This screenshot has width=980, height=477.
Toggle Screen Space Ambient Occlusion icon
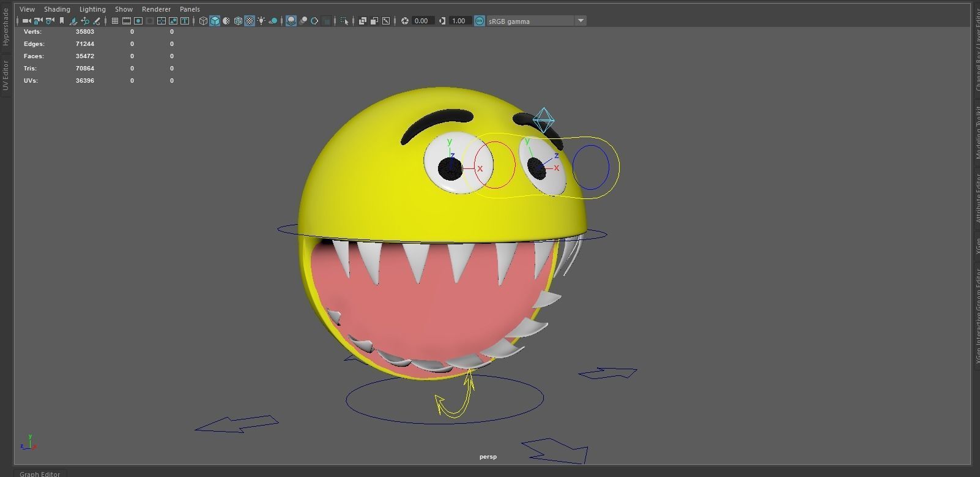click(291, 21)
